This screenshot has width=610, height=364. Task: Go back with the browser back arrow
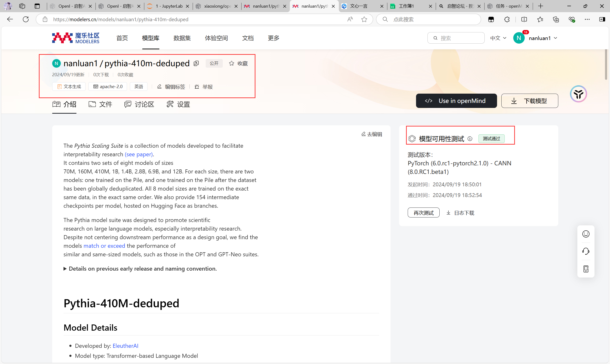[x=10, y=19]
